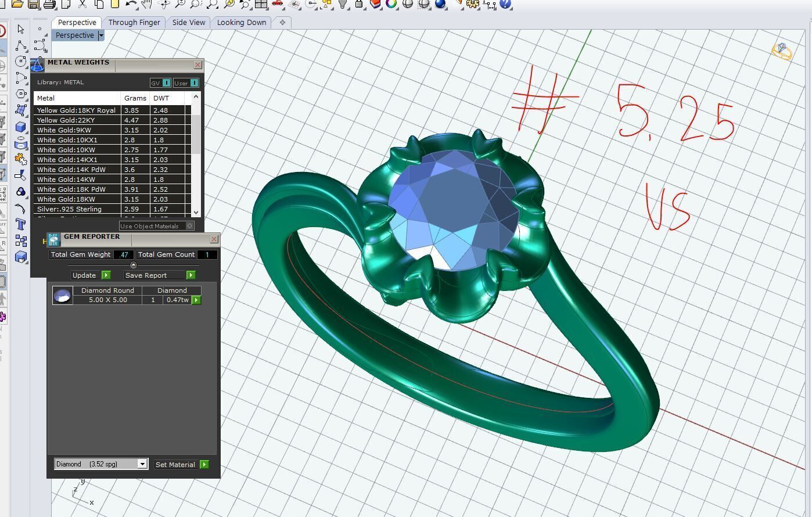Select the puzzle piece tool
This screenshot has height=517, width=812.
point(21,159)
